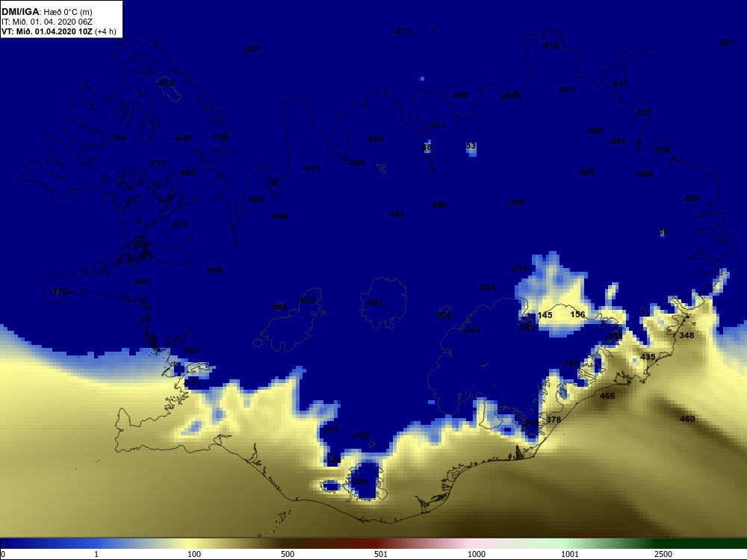Click the -629 value on the map
The image size is (747, 560).
[x=356, y=163]
